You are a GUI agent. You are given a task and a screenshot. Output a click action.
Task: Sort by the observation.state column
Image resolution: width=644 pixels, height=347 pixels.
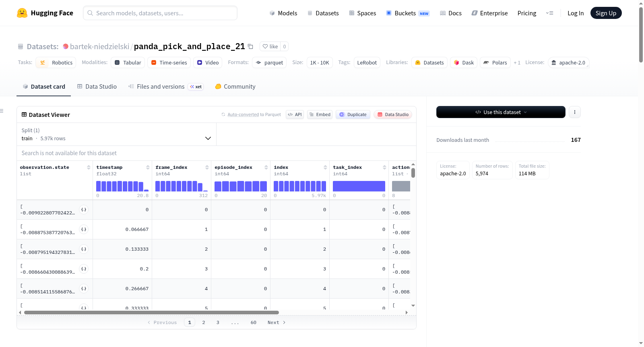point(89,167)
